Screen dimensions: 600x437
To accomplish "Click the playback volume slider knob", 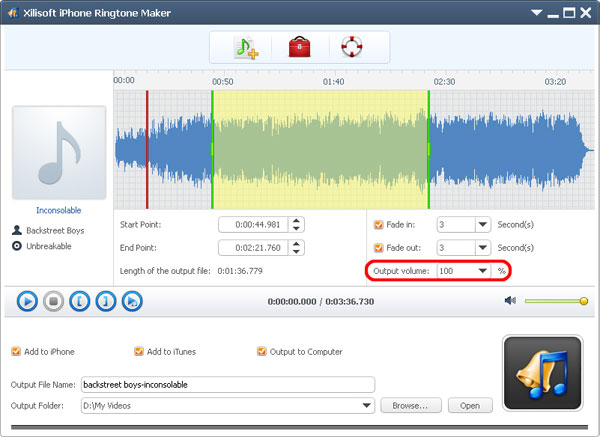I will pos(583,301).
